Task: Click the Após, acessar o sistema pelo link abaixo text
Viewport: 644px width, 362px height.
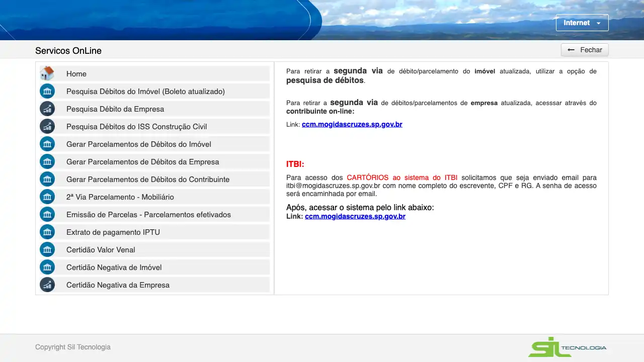Action: (360, 207)
